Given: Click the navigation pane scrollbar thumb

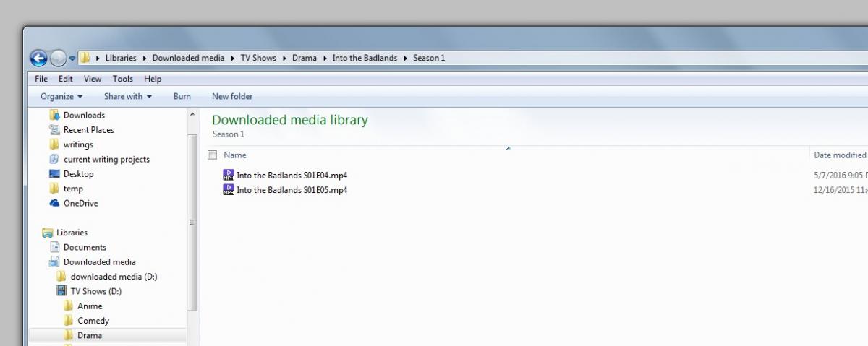Looking at the screenshot, I should pos(192,222).
